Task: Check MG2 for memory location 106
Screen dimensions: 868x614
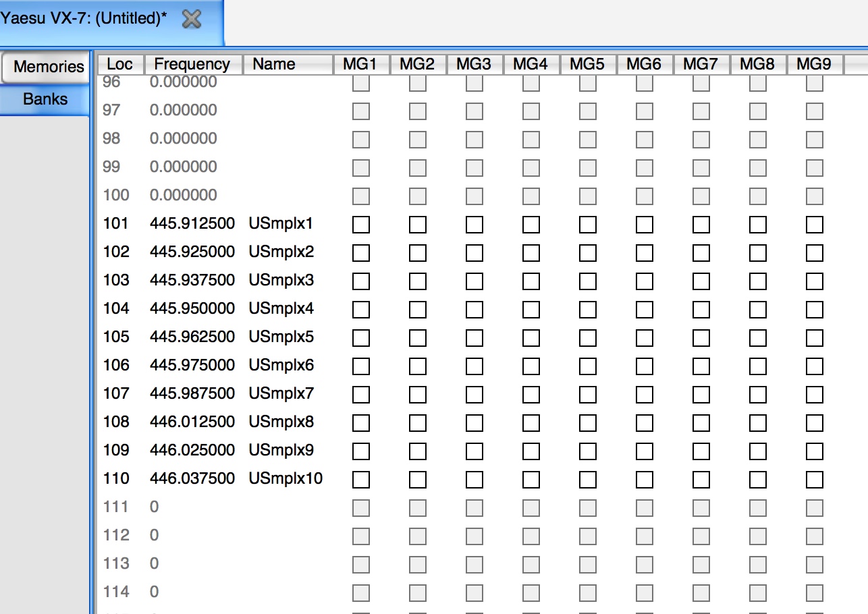Action: tap(418, 366)
